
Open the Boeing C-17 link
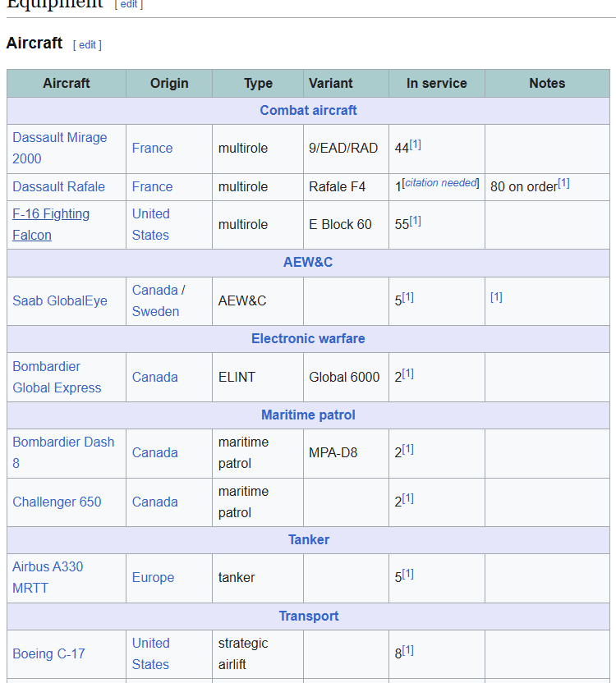point(48,653)
